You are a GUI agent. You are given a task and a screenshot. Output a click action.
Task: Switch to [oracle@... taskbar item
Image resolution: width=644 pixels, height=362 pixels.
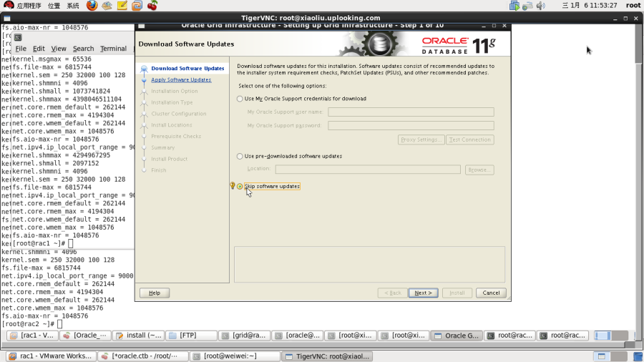click(298, 336)
